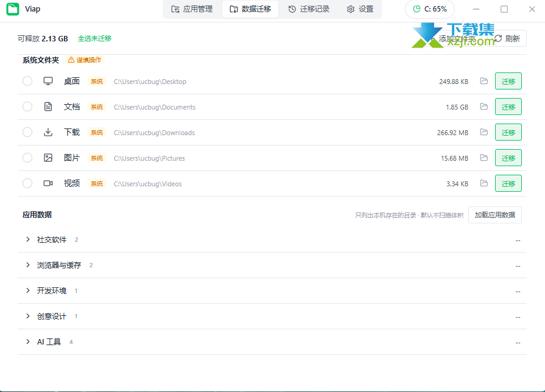Click the C:\Users\ucbug\Documents path text
This screenshot has height=392, width=545.
(x=155, y=107)
